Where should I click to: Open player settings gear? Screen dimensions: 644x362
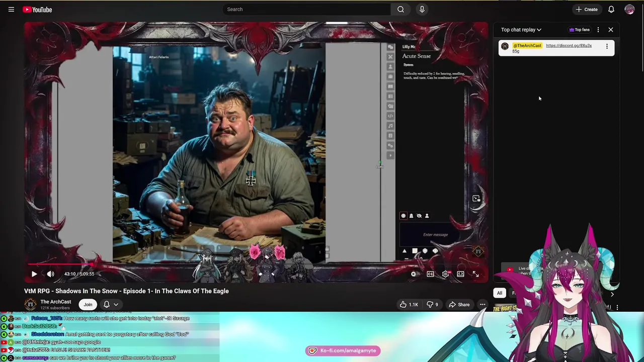click(x=445, y=274)
